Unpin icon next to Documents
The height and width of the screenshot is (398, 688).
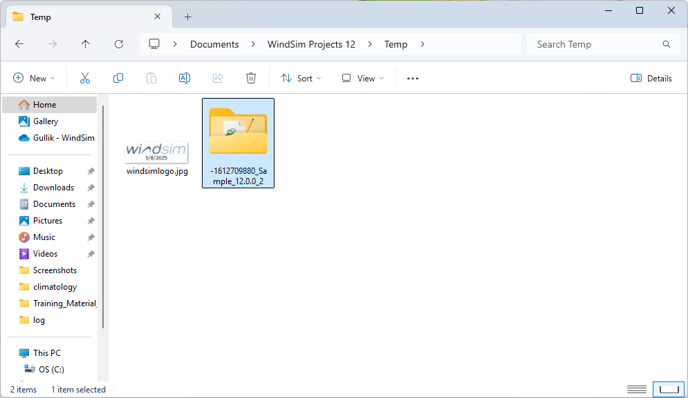(x=91, y=204)
